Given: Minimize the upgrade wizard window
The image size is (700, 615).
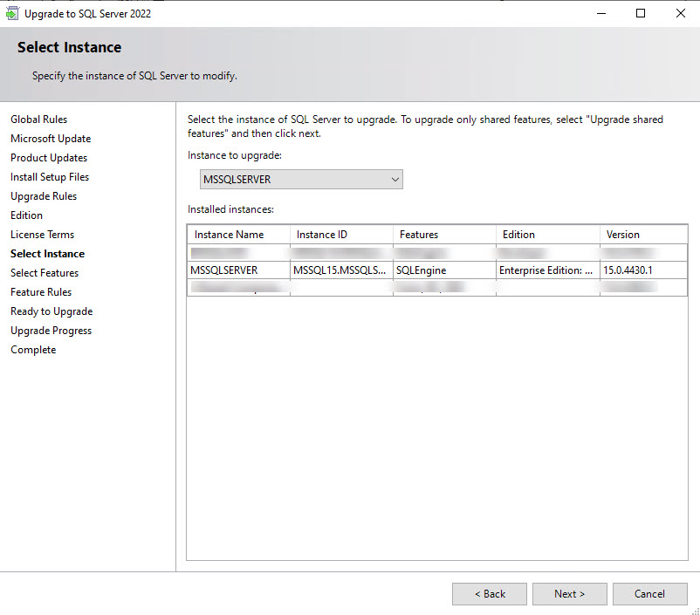Looking at the screenshot, I should point(601,13).
